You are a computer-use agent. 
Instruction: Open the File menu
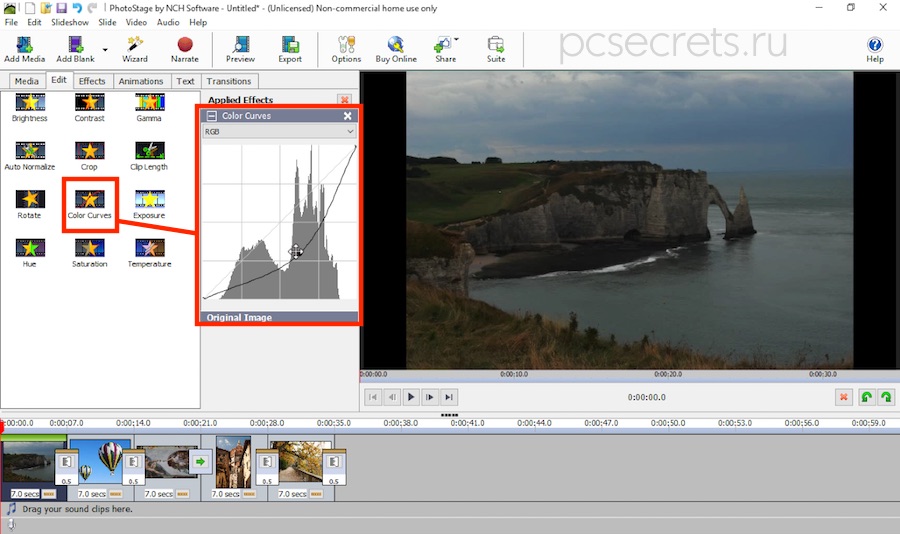tap(11, 22)
